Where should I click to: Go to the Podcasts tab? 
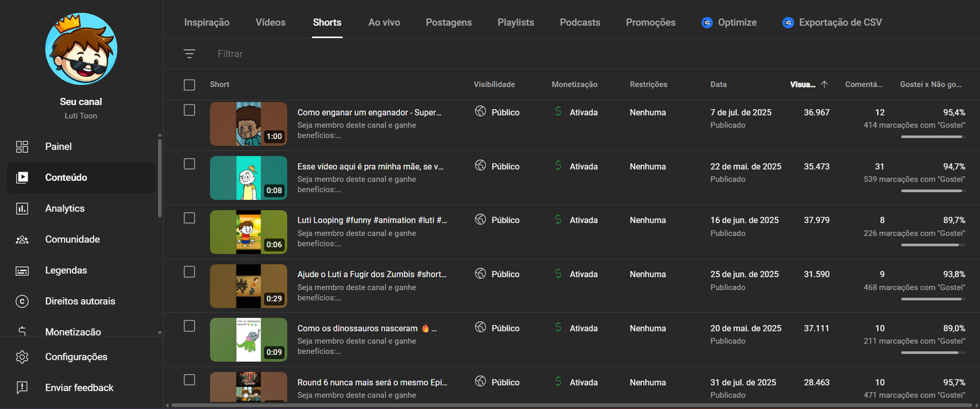tap(580, 22)
